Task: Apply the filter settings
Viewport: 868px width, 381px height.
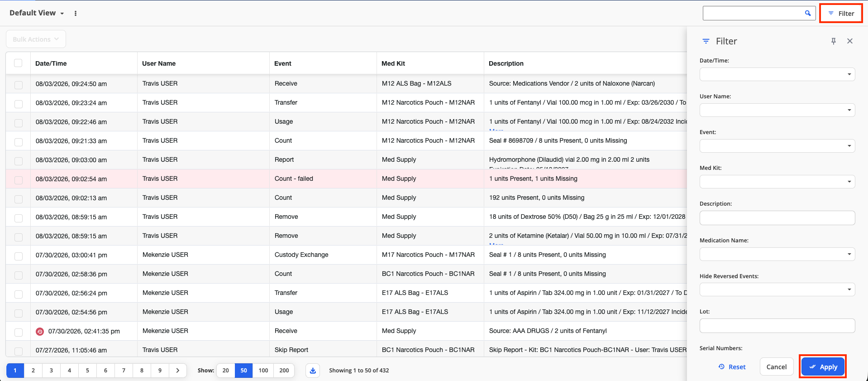Action: coord(823,367)
